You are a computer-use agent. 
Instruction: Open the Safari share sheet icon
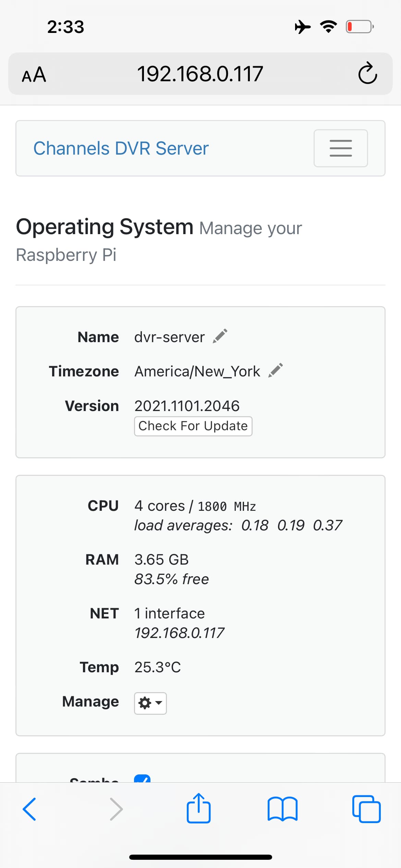click(x=198, y=808)
